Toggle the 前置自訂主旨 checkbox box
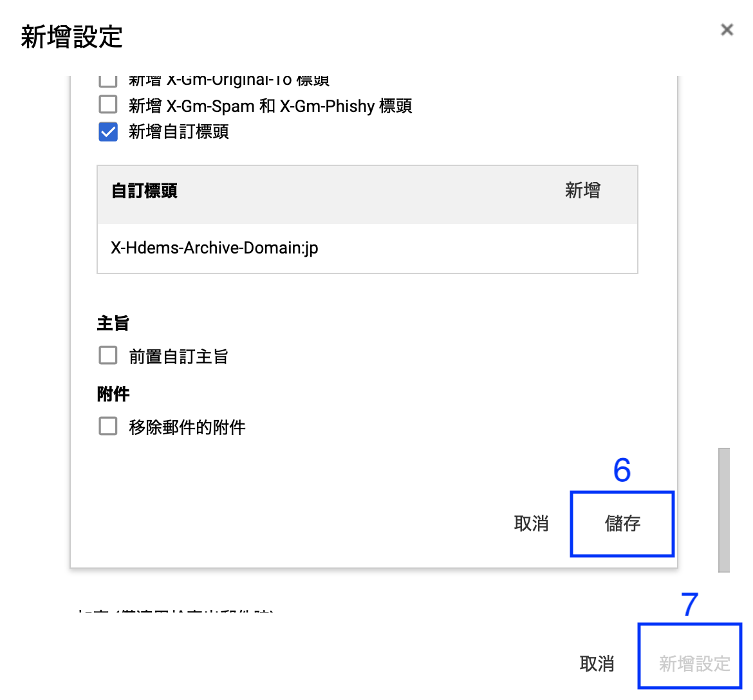Viewport: 753px width, 700px height. tap(108, 356)
